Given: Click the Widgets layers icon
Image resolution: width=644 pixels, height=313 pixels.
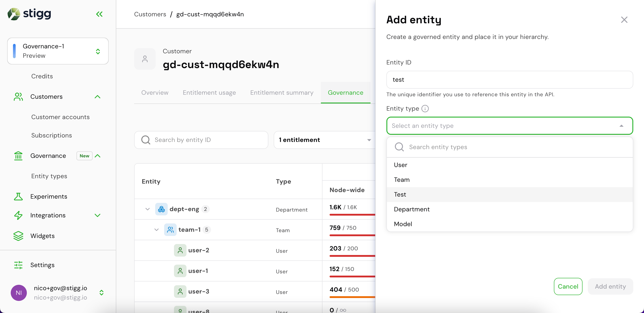Looking at the screenshot, I should pyautogui.click(x=18, y=236).
